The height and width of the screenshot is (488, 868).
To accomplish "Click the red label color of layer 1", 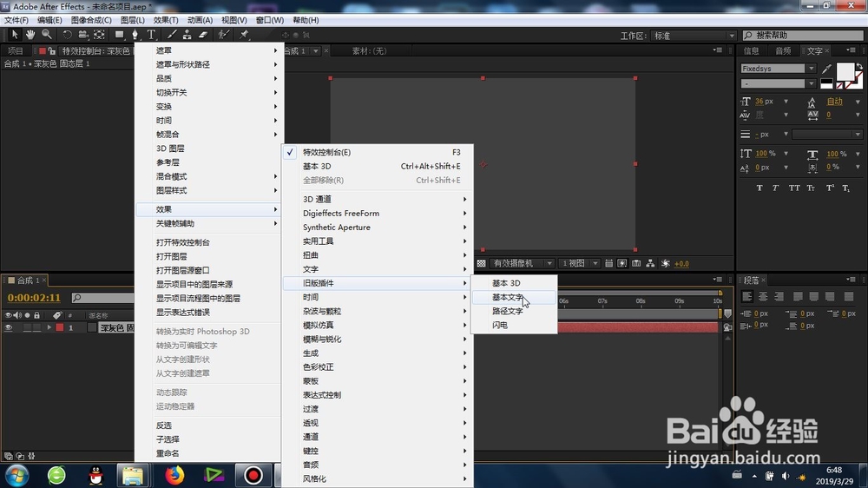I will 59,327.
